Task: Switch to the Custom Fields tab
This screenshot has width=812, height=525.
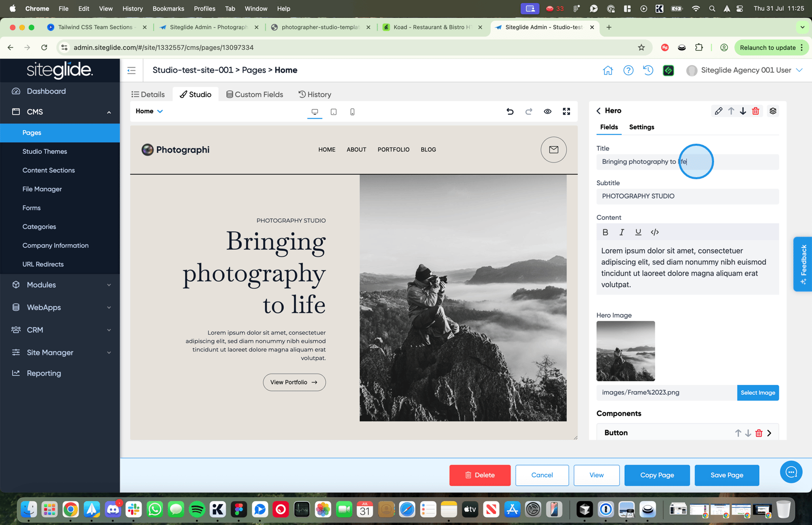Action: coord(255,94)
